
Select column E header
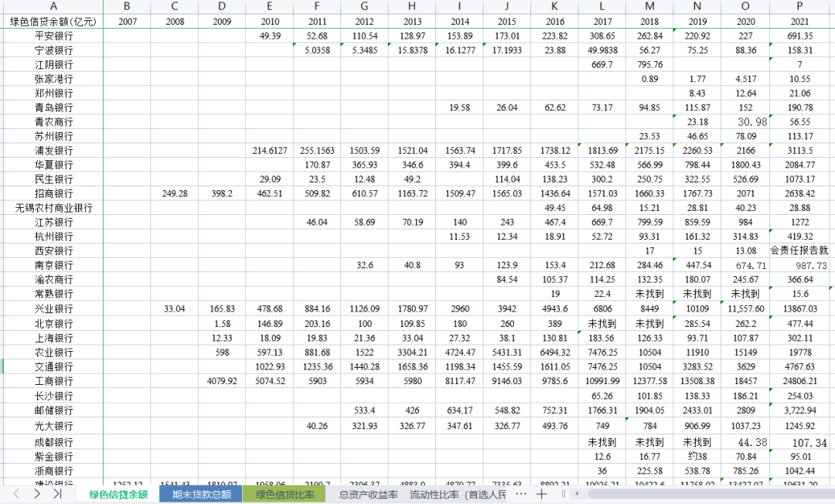pyautogui.click(x=270, y=6)
